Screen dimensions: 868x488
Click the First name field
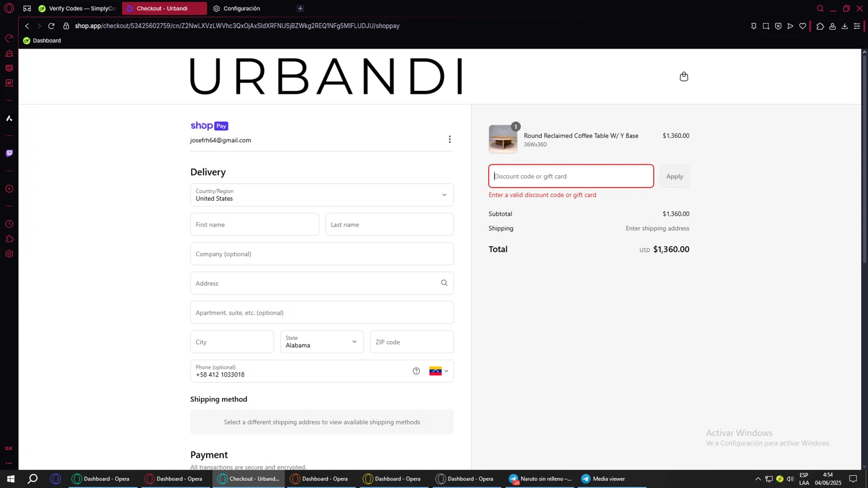pos(255,224)
